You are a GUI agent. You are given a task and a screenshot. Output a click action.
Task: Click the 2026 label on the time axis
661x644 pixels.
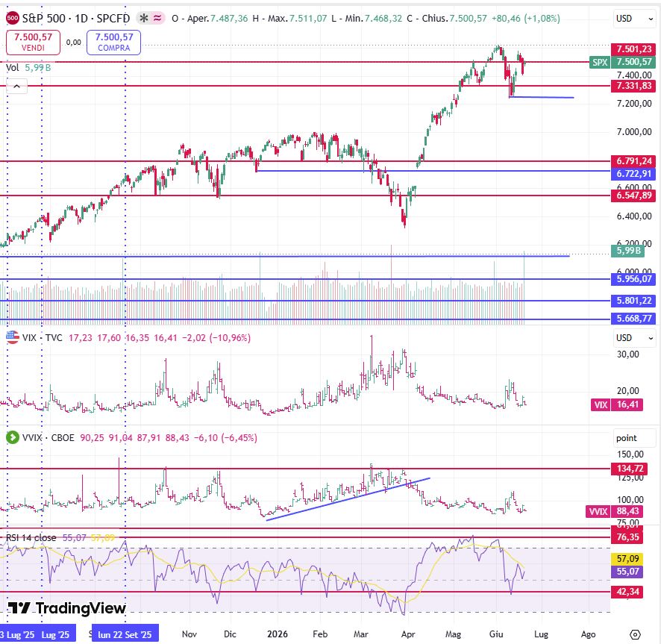pos(278,634)
